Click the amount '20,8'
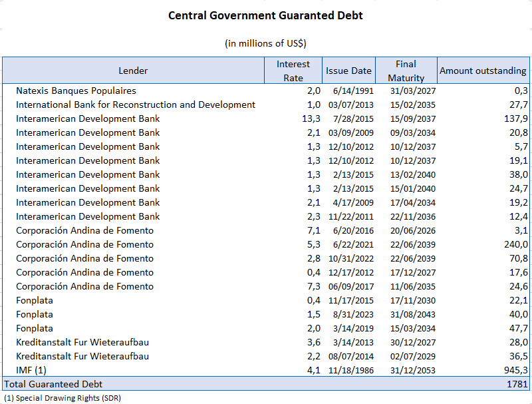This screenshot has width=532, height=404. 519,132
